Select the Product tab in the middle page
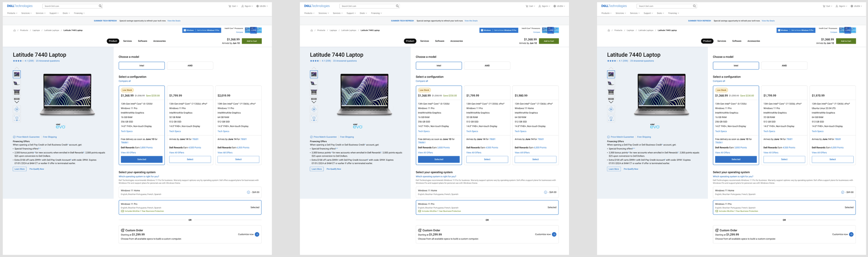This screenshot has height=257, width=868. 410,41
